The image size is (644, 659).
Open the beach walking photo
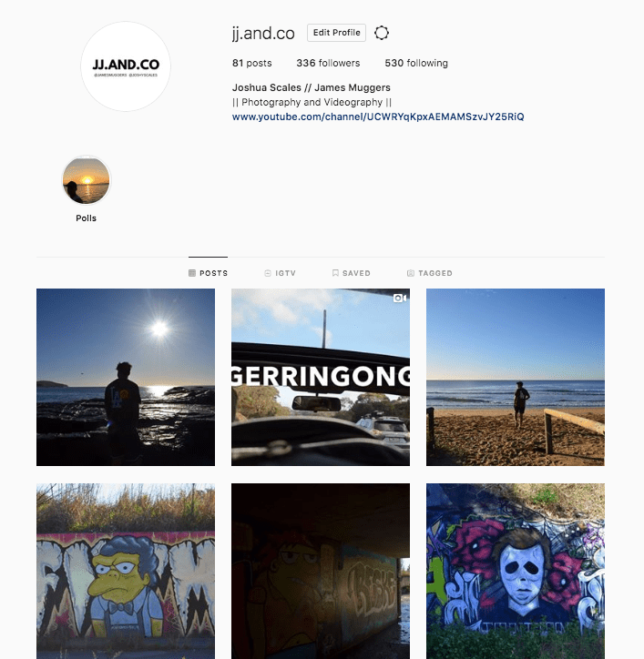pyautogui.click(x=516, y=377)
